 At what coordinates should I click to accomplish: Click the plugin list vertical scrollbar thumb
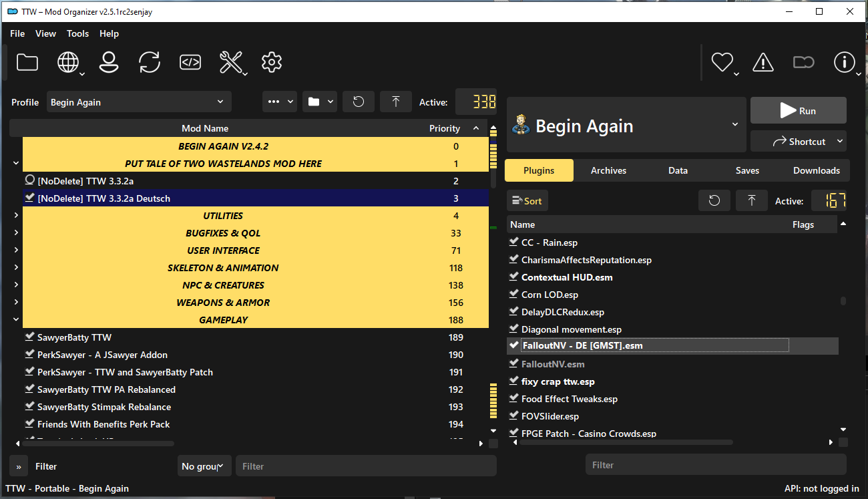pos(843,301)
